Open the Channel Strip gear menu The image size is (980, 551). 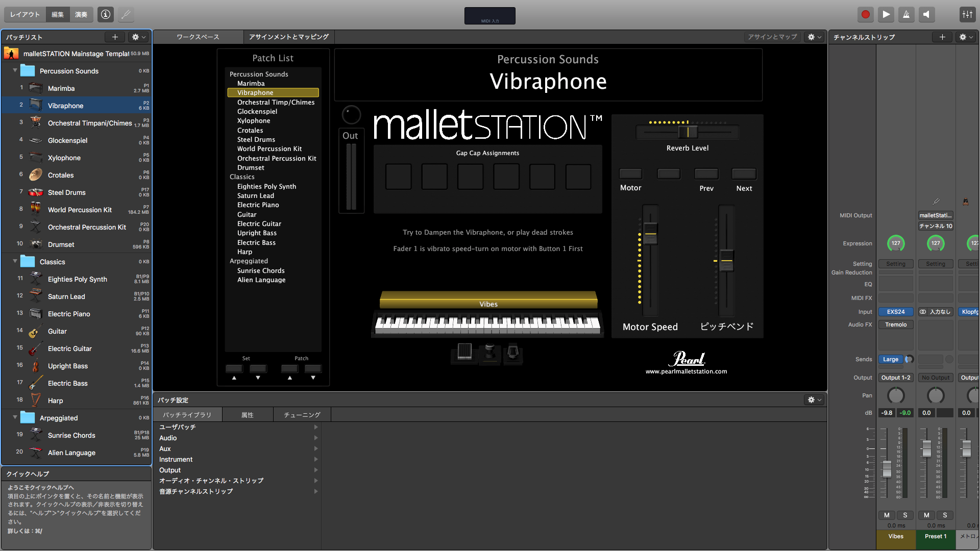click(x=965, y=37)
